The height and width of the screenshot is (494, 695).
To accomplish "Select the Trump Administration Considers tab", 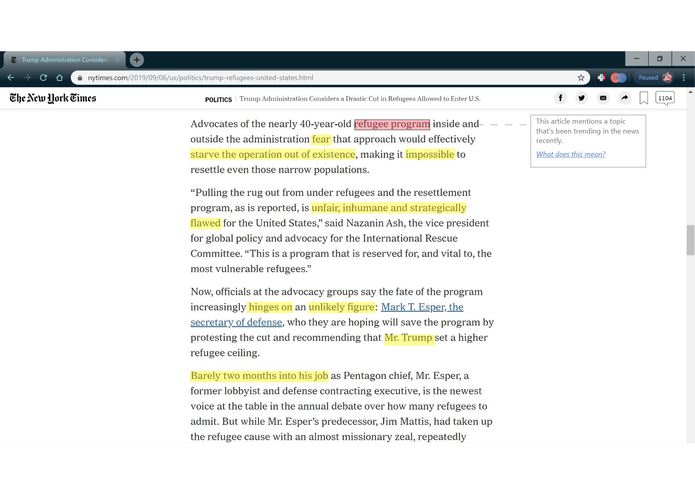I will [x=64, y=59].
